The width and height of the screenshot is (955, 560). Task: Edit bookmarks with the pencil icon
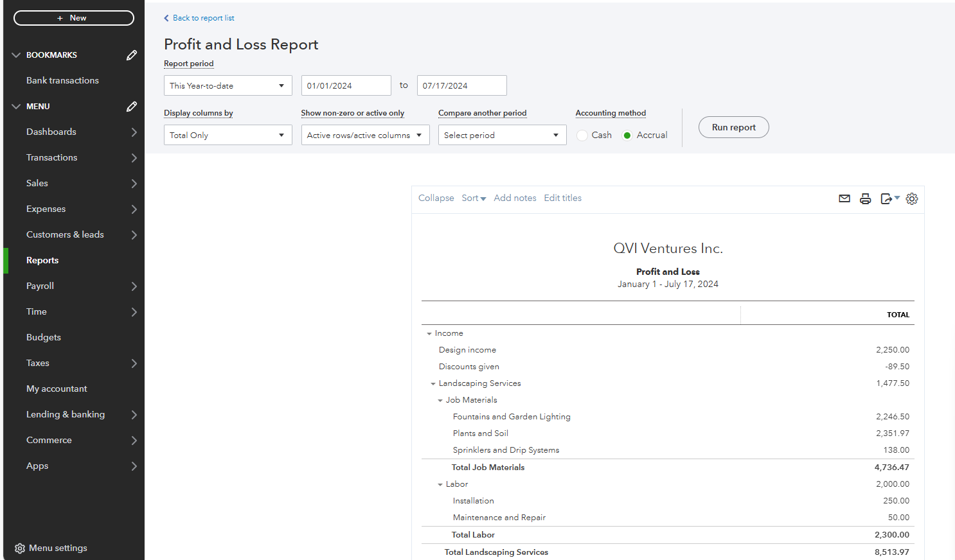[x=132, y=55]
